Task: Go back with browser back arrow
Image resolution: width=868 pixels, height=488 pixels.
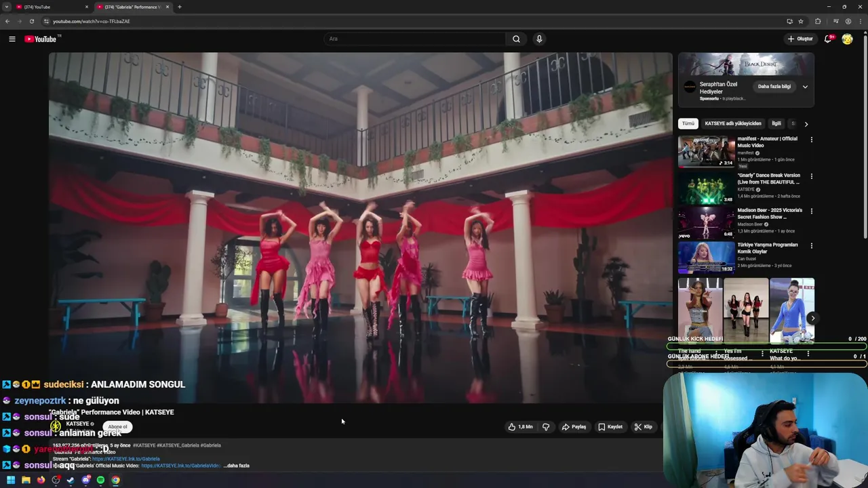Action: [7, 21]
